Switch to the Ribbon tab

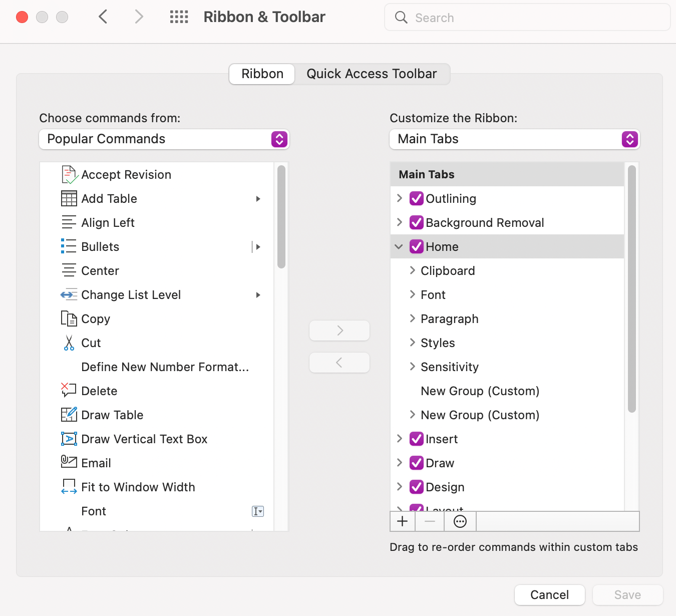pos(262,74)
